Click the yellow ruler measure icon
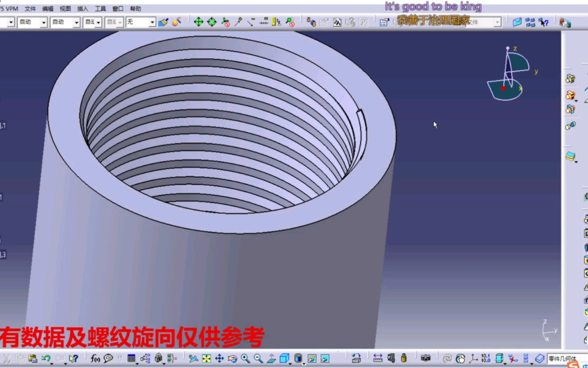 click(x=276, y=22)
